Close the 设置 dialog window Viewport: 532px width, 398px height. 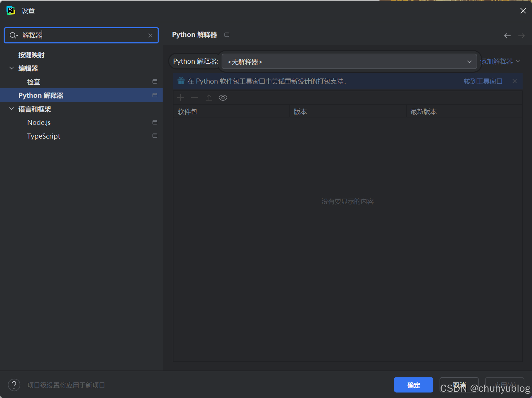pyautogui.click(x=523, y=11)
